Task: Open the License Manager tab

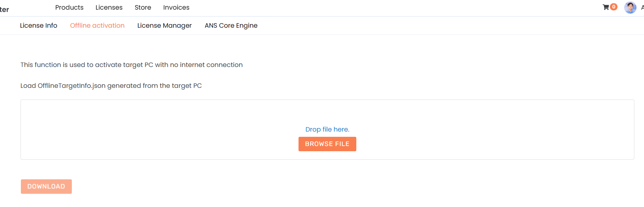Action: point(165,25)
